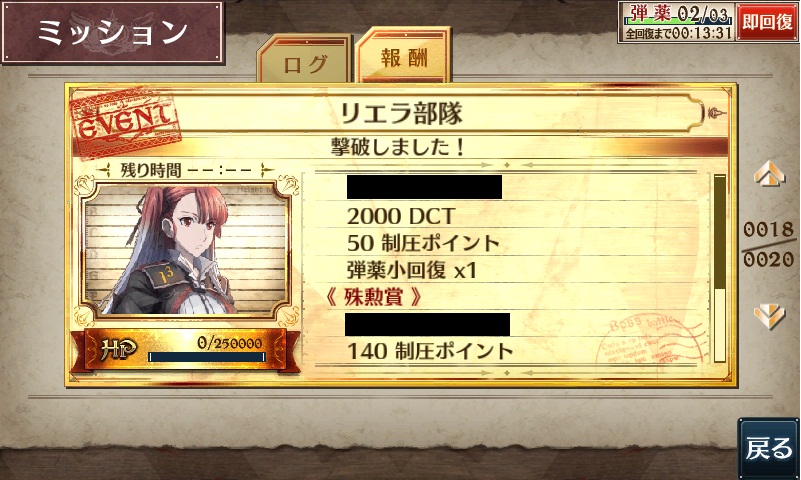This screenshot has width=801, height=480.
Task: Click the ミッション title banner
Action: pos(113,32)
